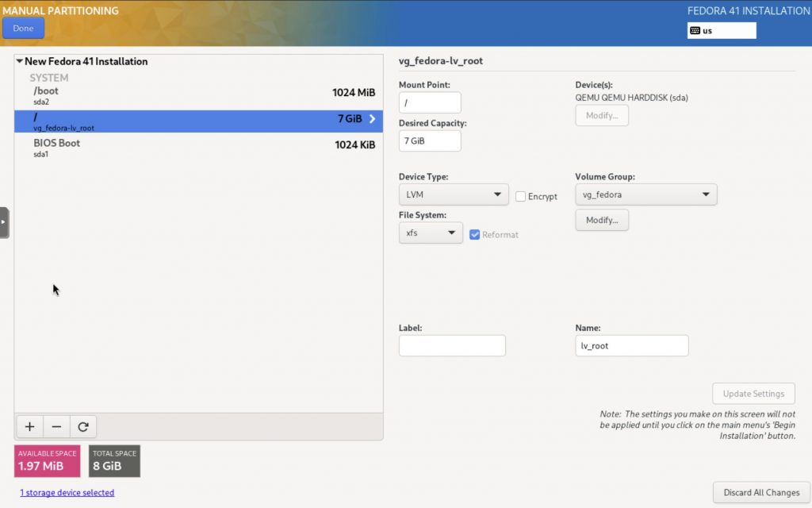Open the 1 storage device selected link
Viewport: 812px width, 508px height.
click(67, 493)
